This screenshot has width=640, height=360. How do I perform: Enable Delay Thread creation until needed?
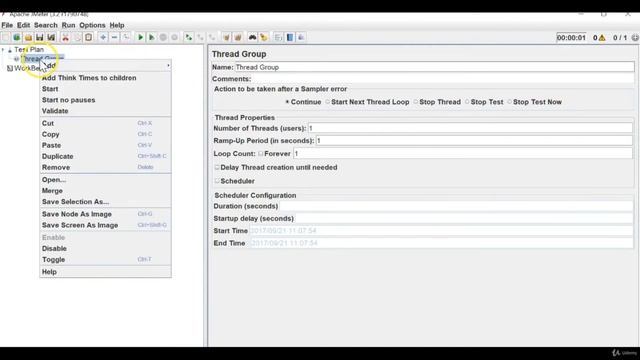pos(217,167)
